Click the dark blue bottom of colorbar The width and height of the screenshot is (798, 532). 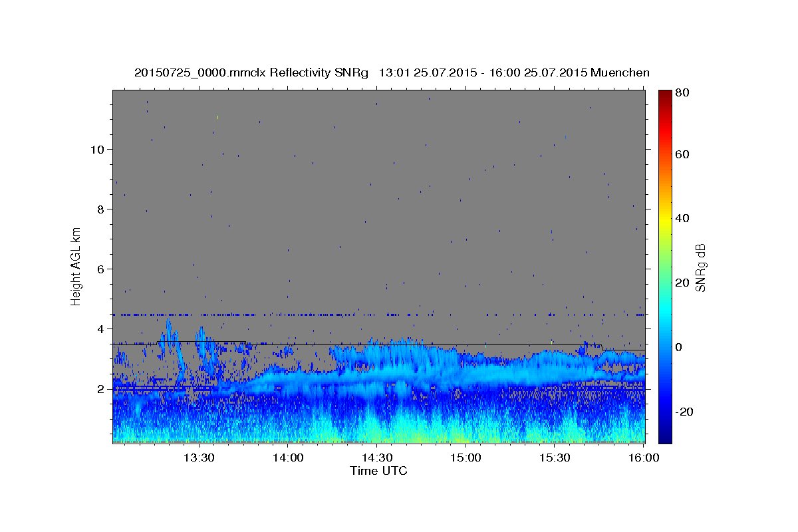pyautogui.click(x=665, y=438)
